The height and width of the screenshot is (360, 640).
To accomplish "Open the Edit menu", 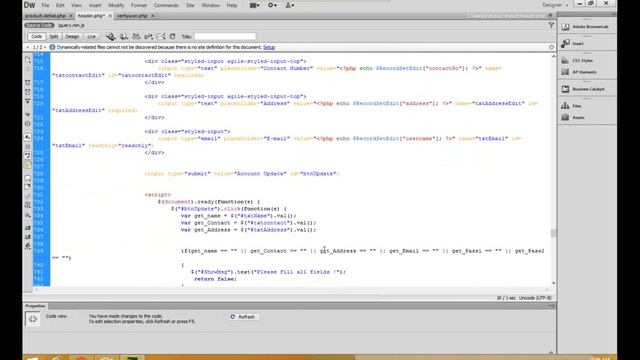I will [60, 5].
